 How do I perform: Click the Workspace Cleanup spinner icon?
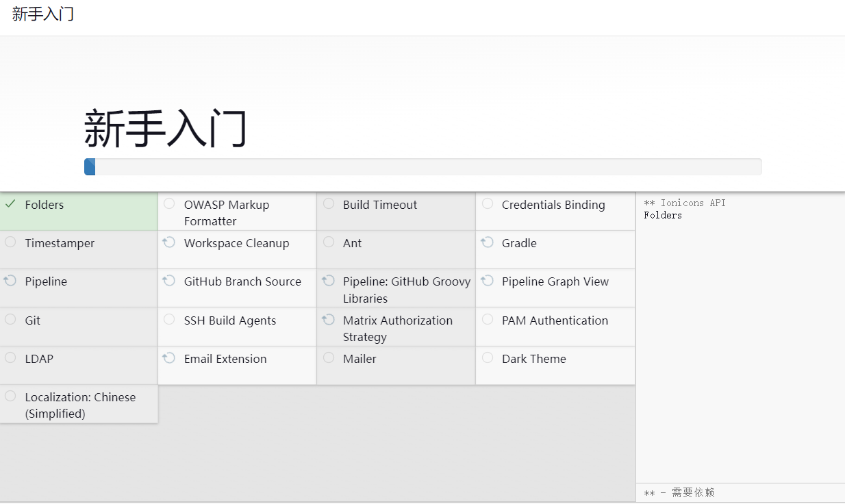(x=169, y=242)
